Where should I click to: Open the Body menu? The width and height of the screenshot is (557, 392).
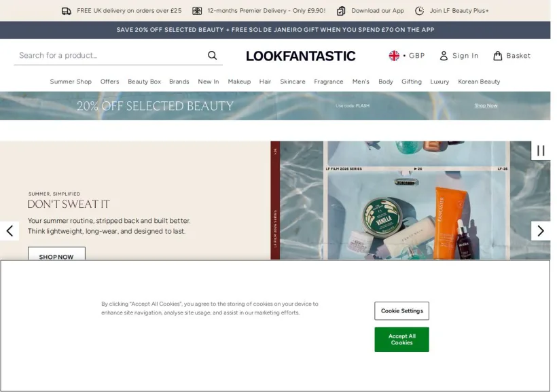386,82
